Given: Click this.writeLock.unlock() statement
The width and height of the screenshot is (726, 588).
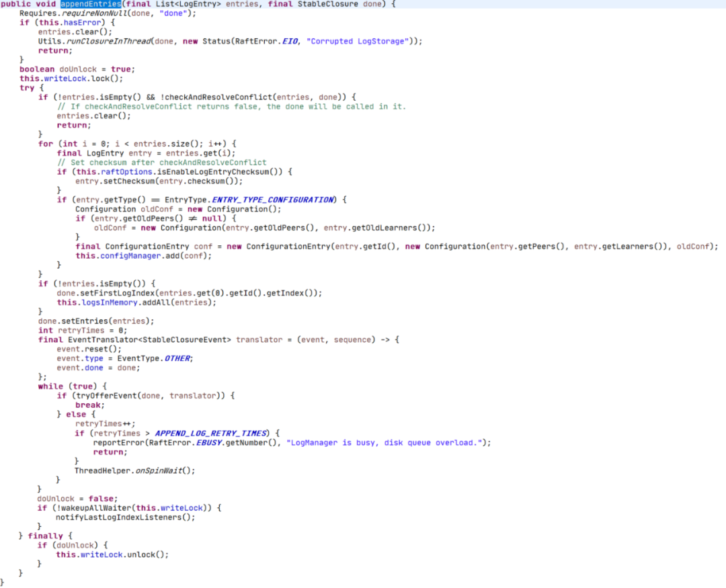Looking at the screenshot, I should coord(112,554).
